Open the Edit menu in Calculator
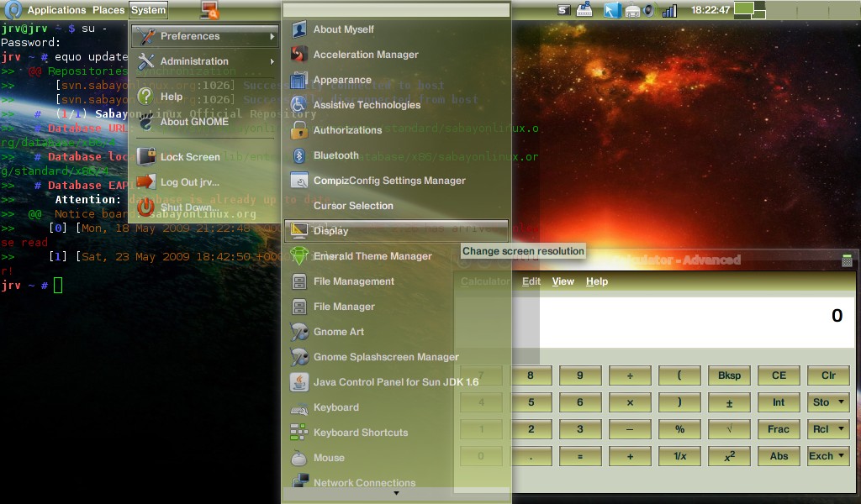This screenshot has width=861, height=504. click(531, 282)
